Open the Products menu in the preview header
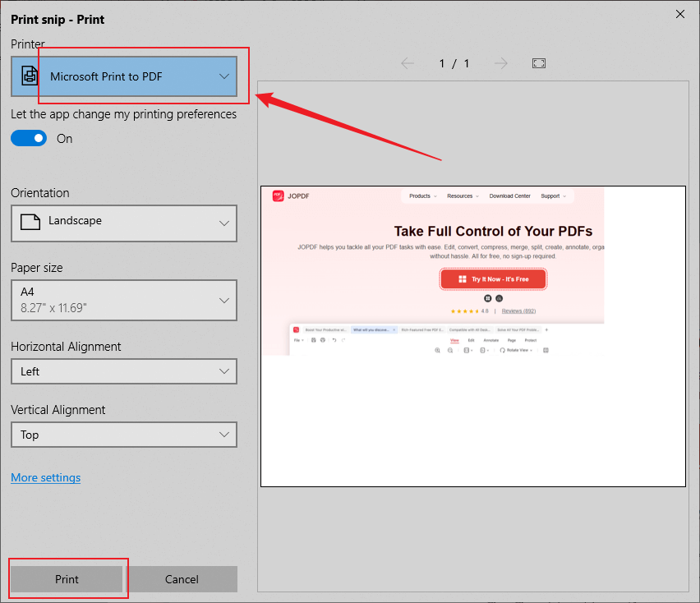 click(421, 196)
